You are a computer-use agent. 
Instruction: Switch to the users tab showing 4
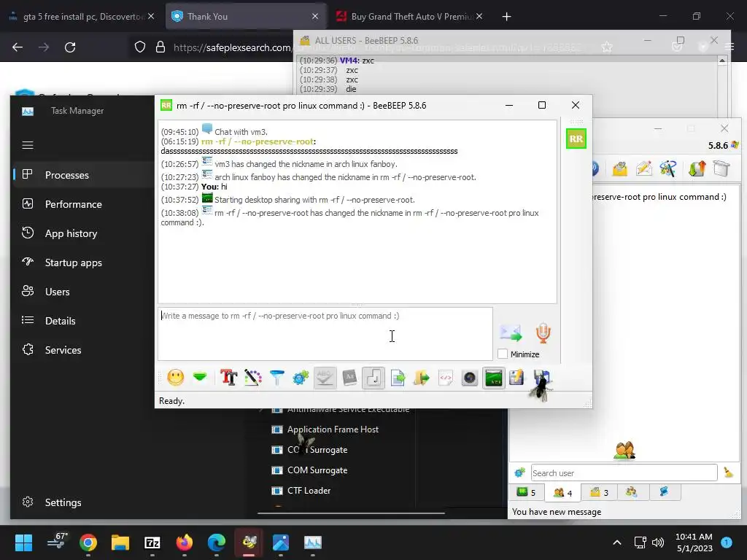click(562, 492)
